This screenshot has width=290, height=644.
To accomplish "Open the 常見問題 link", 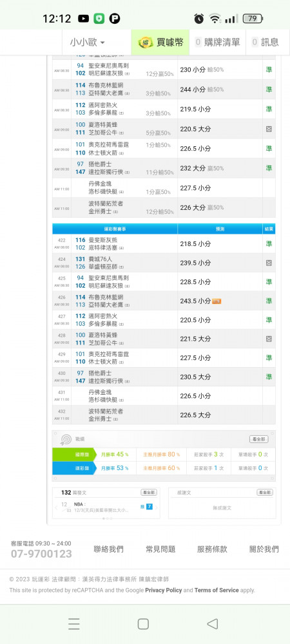I will 160,549.
